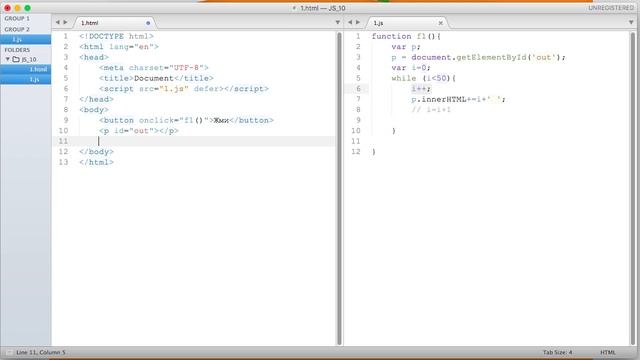Click the closing html tag line
This screenshot has width=640, height=360.
tap(96, 162)
